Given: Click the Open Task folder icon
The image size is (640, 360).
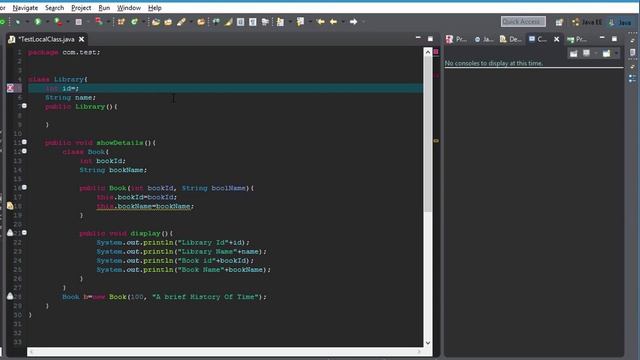Looking at the screenshot, I should [x=168, y=22].
